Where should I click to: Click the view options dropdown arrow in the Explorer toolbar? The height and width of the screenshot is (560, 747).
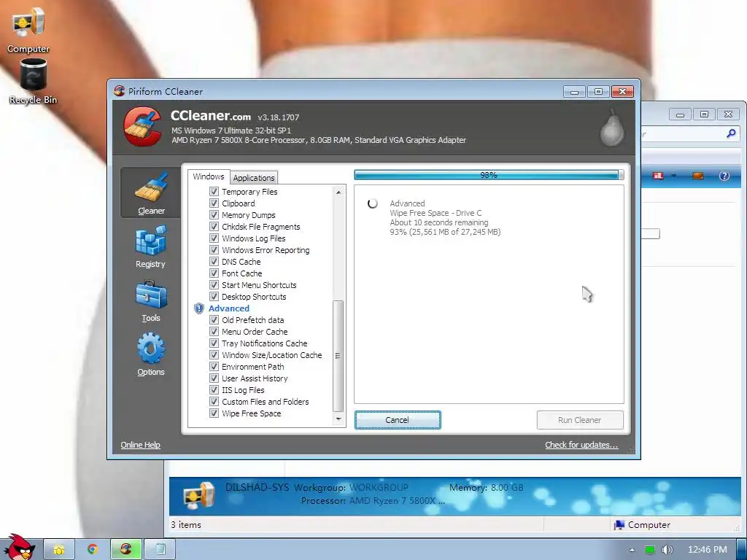(674, 176)
